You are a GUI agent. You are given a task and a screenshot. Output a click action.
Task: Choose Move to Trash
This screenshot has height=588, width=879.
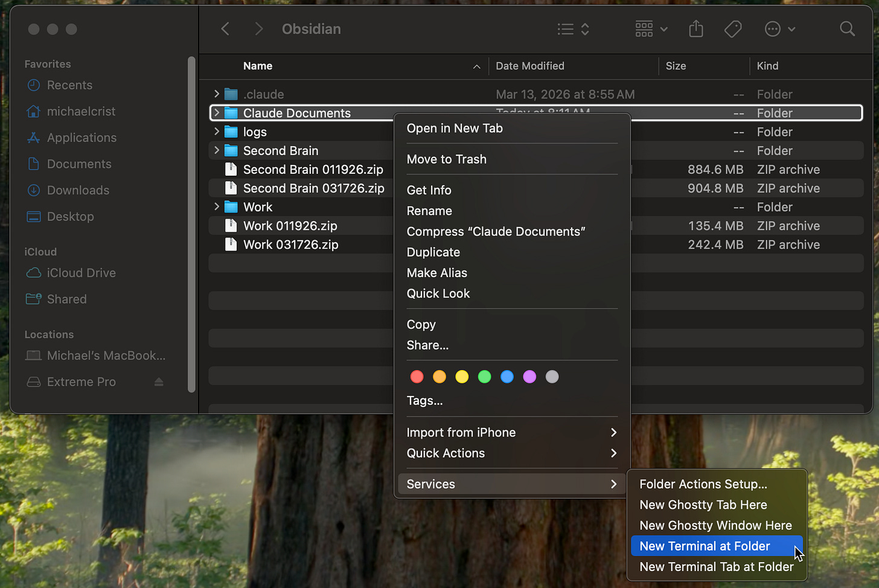pos(446,159)
